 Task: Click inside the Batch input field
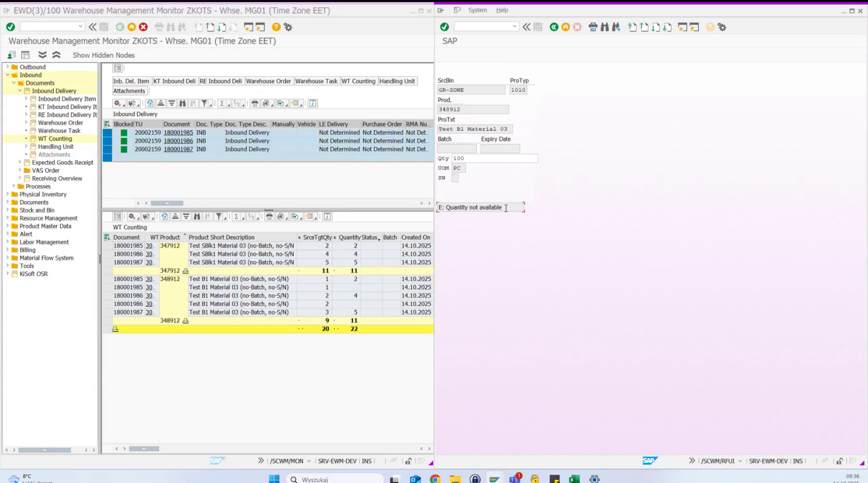click(457, 148)
